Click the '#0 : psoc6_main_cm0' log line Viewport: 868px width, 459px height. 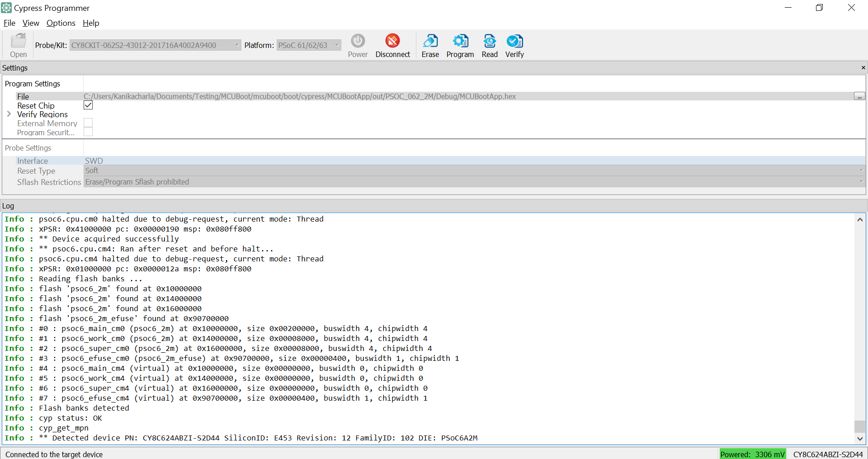coord(216,328)
